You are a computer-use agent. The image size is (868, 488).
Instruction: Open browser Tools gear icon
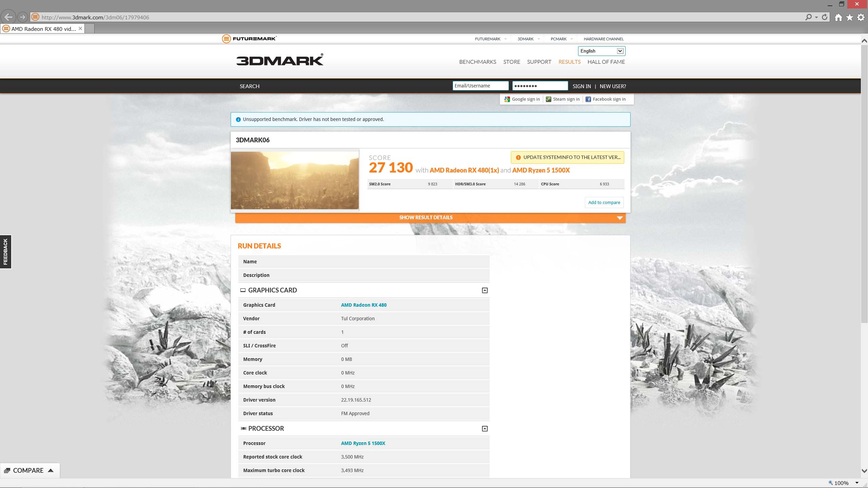(x=861, y=17)
